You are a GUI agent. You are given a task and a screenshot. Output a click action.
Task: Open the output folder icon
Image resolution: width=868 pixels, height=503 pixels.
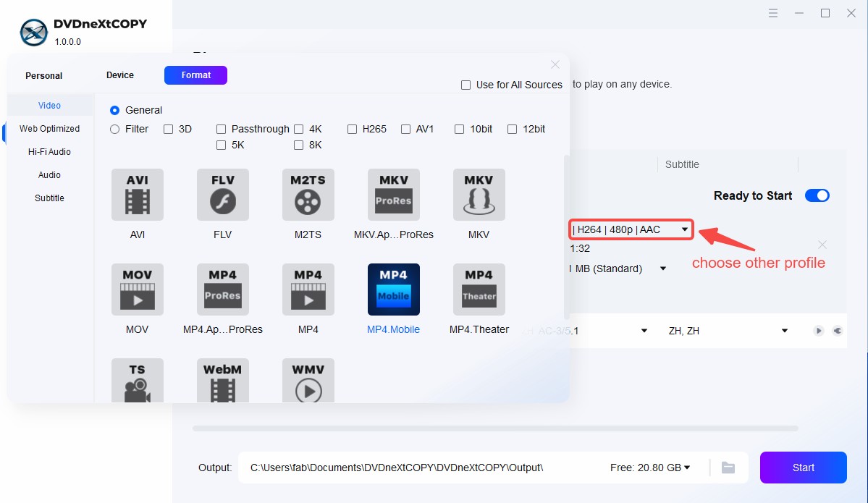point(728,468)
